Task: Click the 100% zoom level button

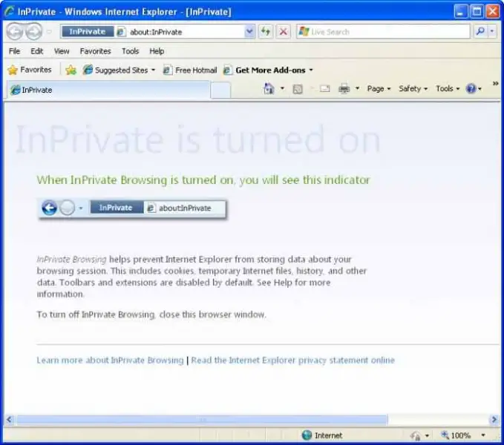Action: tap(456, 435)
